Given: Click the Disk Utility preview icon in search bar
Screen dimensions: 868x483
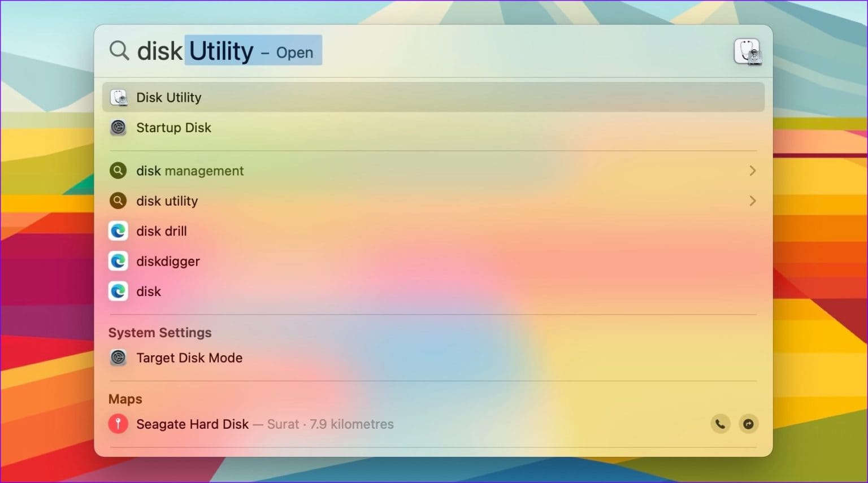Looking at the screenshot, I should pos(748,51).
